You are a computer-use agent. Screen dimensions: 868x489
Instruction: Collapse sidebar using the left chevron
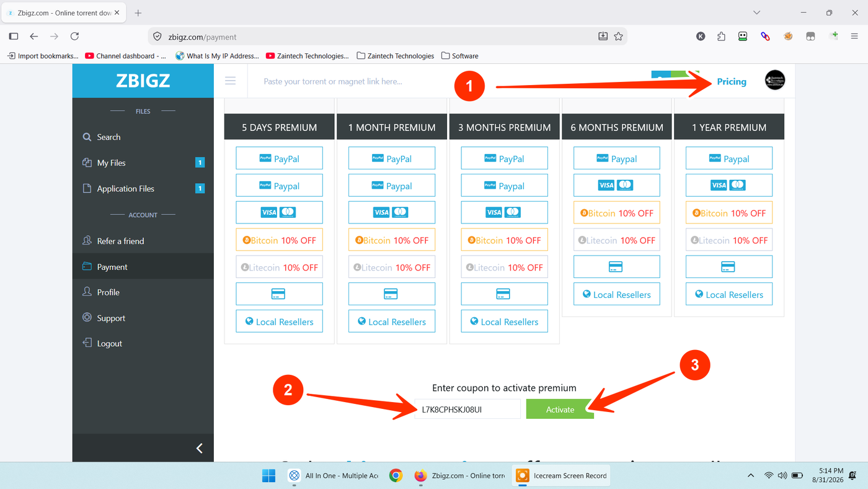[199, 448]
